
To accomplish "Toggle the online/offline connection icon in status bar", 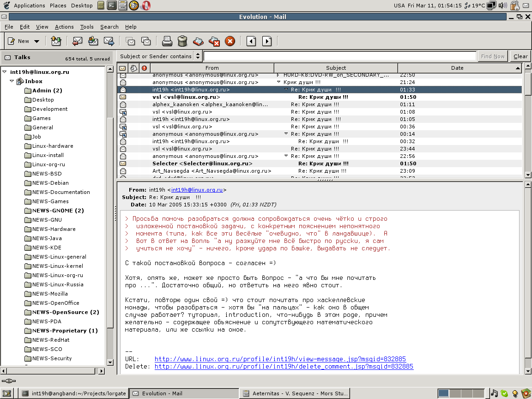I will click(8, 381).
